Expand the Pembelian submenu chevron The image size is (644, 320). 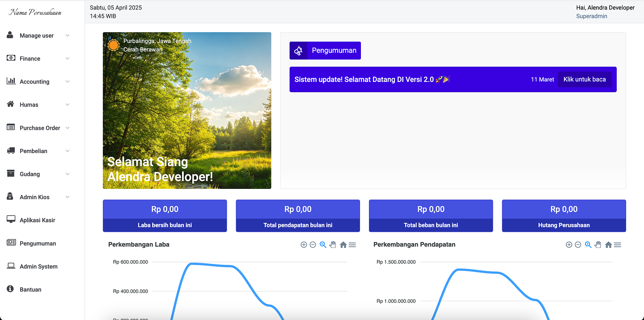coord(68,151)
